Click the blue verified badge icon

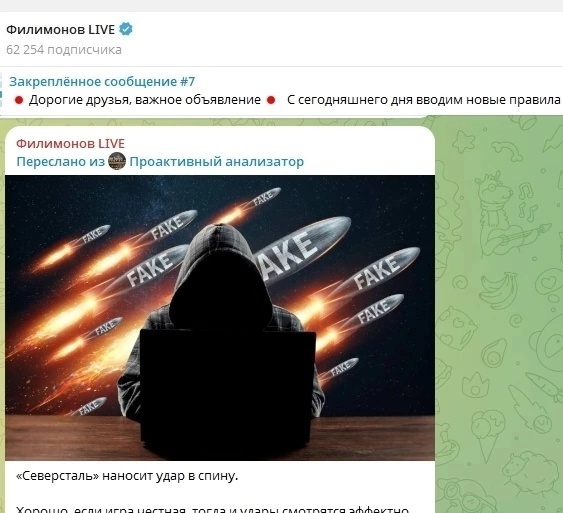[x=126, y=29]
